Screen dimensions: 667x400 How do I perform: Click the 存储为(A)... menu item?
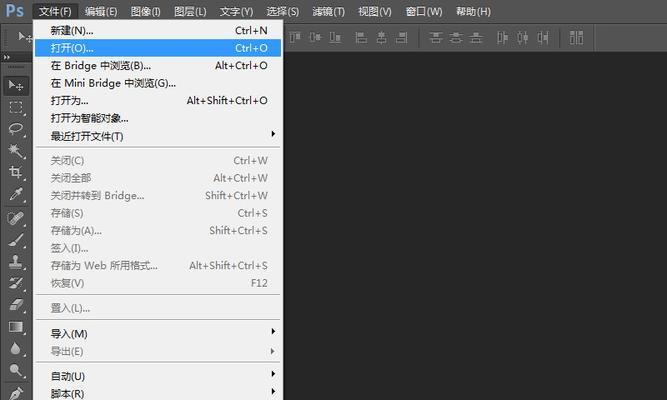click(158, 230)
